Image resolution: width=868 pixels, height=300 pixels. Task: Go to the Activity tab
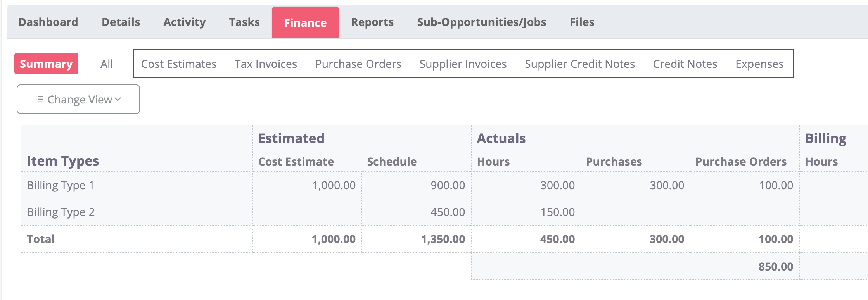click(x=184, y=22)
